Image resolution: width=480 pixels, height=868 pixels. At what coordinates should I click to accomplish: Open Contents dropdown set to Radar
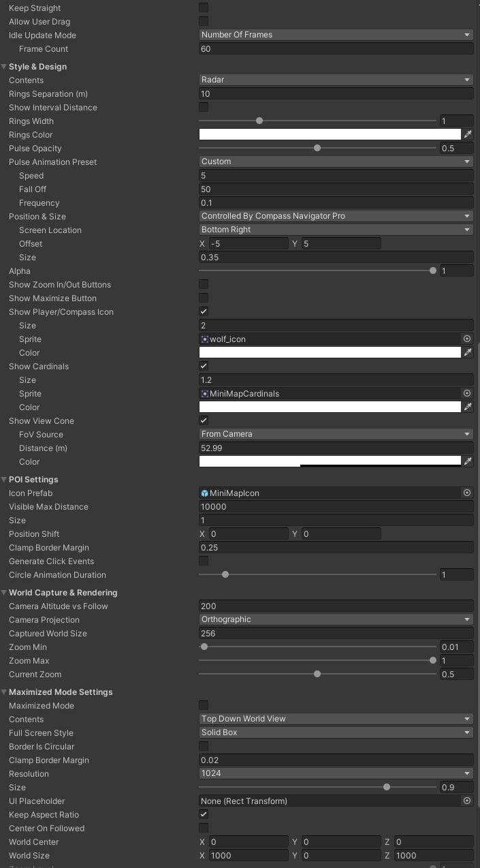click(x=336, y=80)
